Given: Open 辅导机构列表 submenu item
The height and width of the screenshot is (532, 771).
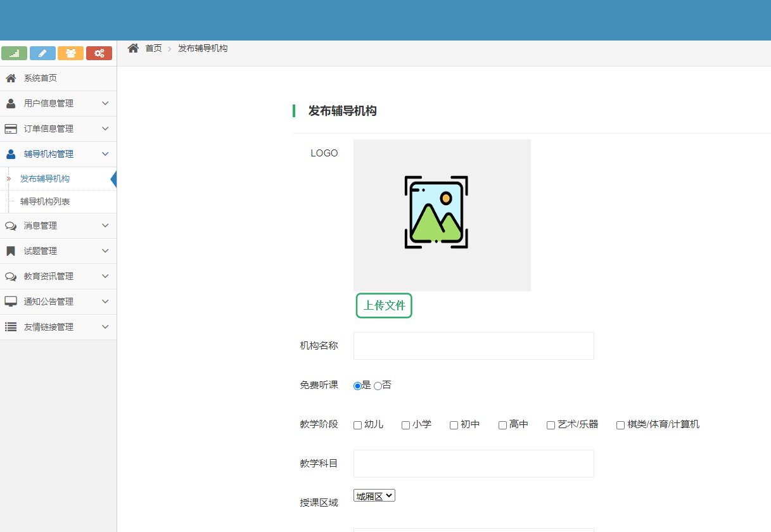Looking at the screenshot, I should (x=45, y=201).
